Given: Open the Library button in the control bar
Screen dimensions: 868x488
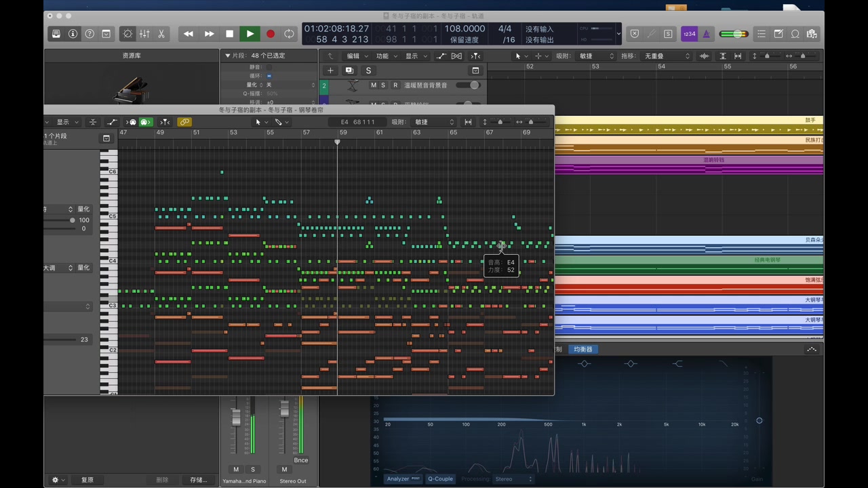Looking at the screenshot, I should [56, 34].
